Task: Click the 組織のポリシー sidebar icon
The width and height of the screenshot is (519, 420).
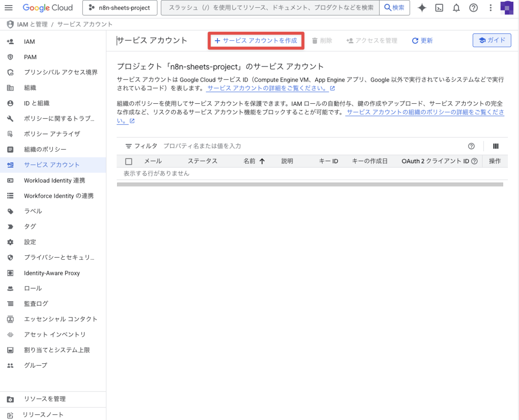Action: click(10, 150)
